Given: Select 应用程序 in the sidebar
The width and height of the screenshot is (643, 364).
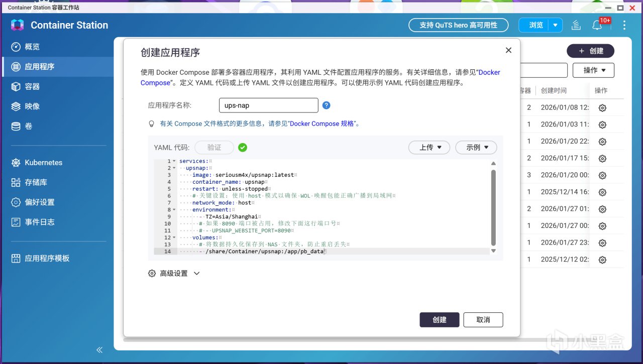Looking at the screenshot, I should pyautogui.click(x=57, y=67).
